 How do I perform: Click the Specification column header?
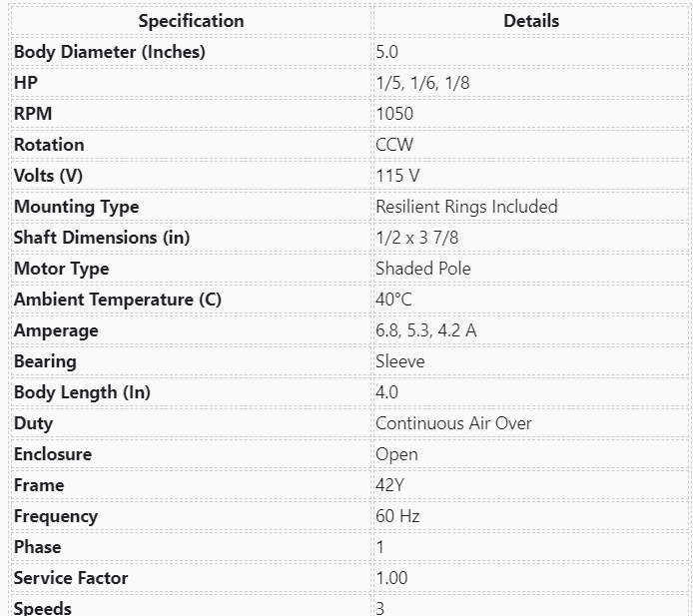click(191, 21)
